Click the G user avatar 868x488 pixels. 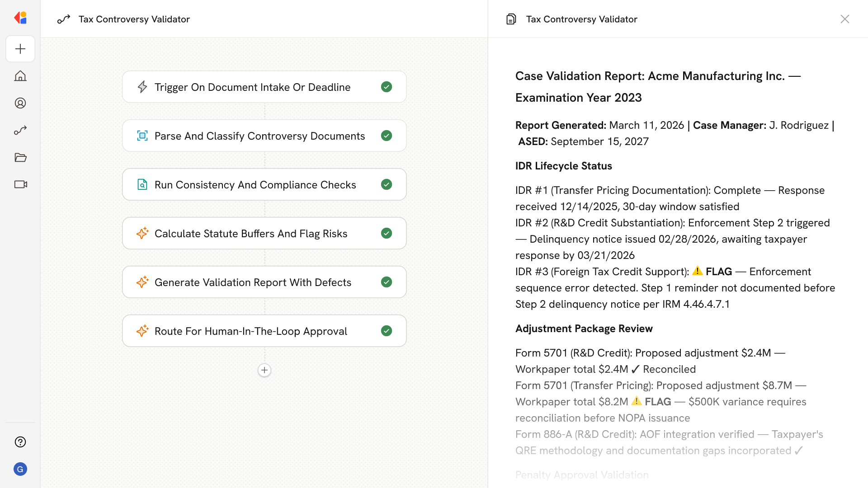click(x=20, y=469)
